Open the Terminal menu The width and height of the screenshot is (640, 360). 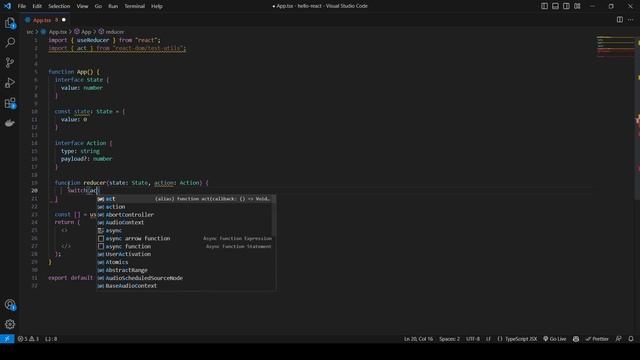point(134,6)
